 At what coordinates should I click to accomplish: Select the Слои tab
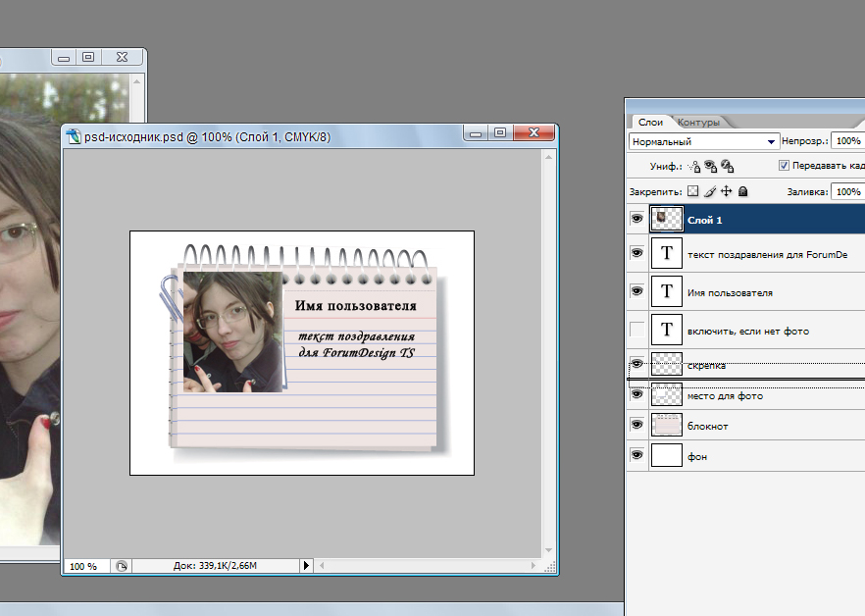pyautogui.click(x=651, y=123)
